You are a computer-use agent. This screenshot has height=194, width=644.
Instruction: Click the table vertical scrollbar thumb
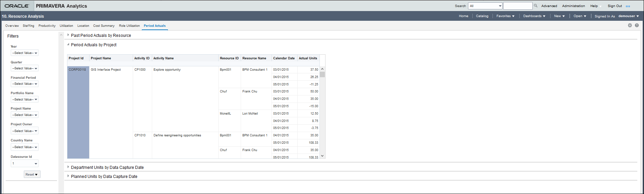point(323,74)
